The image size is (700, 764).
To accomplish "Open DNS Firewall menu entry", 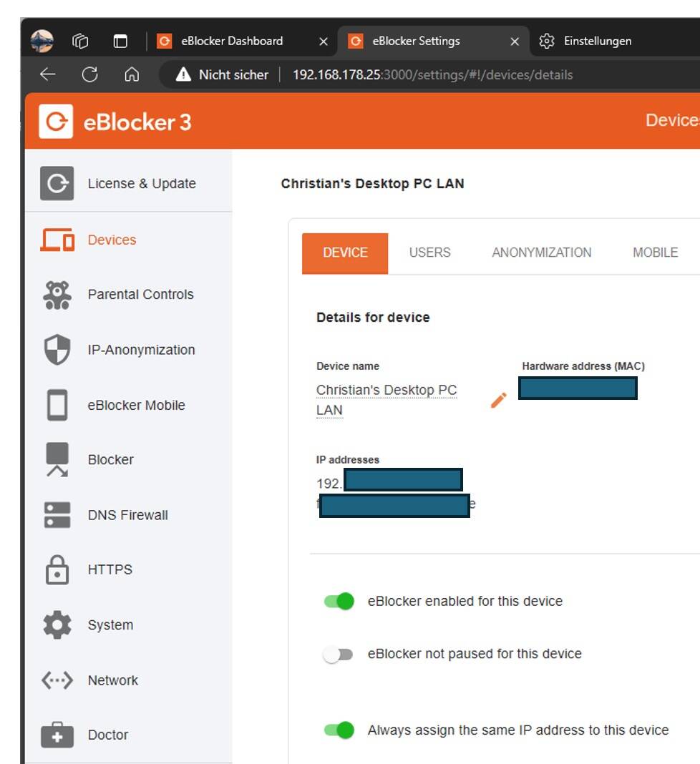I will (127, 515).
